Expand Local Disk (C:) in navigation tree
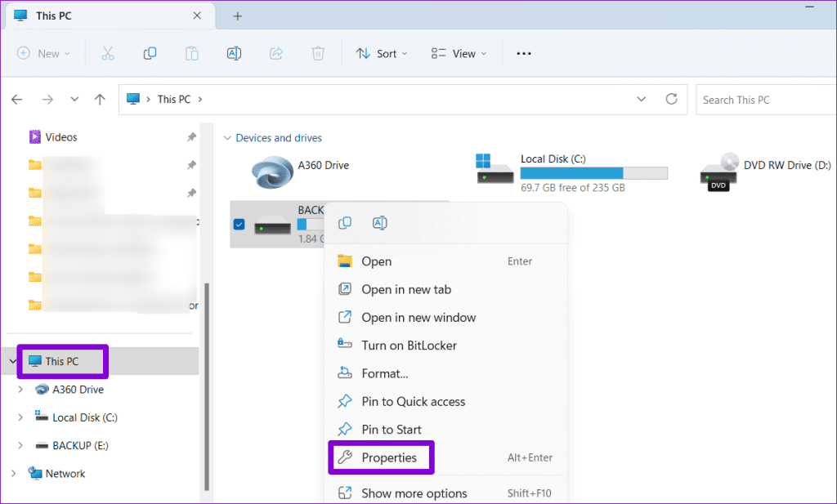 (20, 417)
